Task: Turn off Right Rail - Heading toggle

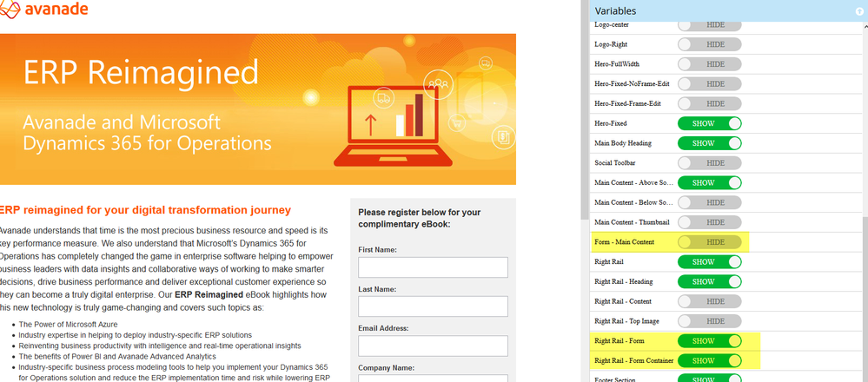Action: [709, 281]
